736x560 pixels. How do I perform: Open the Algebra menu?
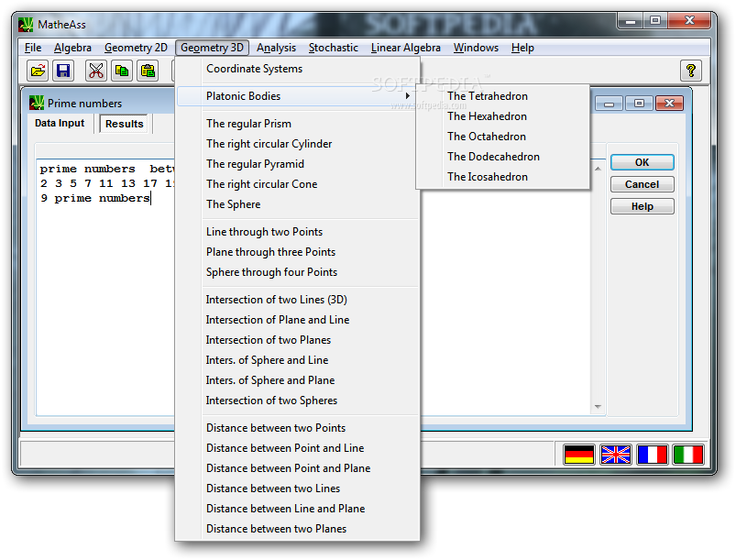click(72, 48)
